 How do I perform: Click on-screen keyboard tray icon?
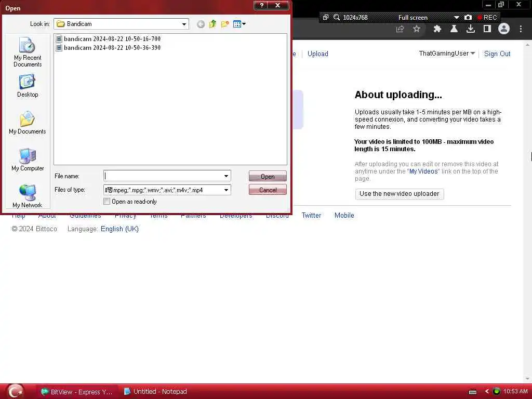point(473,392)
